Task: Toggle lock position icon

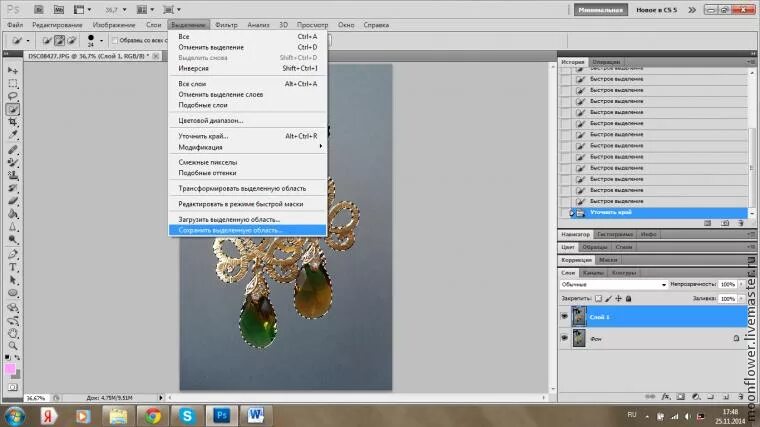Action: pyautogui.click(x=618, y=299)
